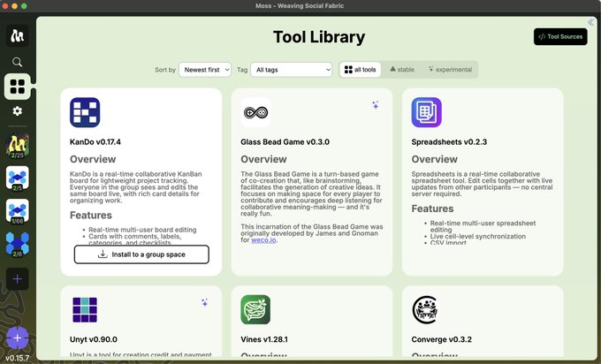
Task: Click the dark add group plus button
Action: point(18,278)
